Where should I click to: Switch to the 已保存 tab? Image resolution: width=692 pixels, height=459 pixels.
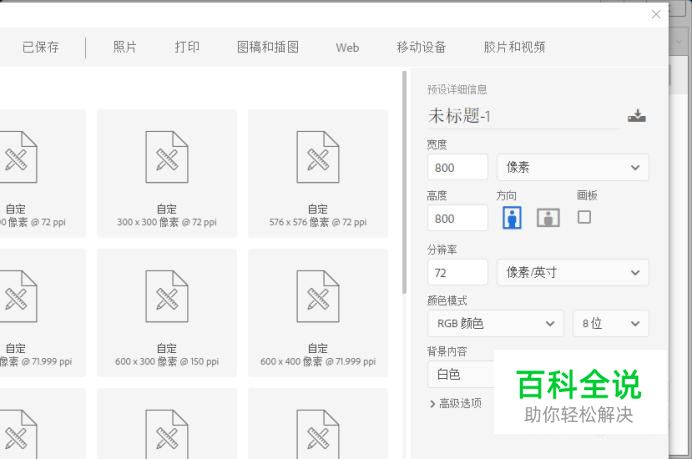(40, 47)
